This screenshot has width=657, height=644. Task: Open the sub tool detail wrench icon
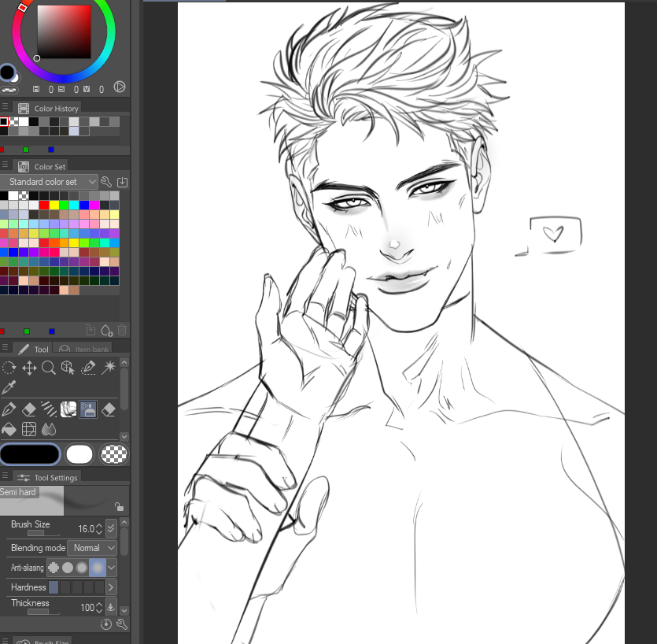pyautogui.click(x=122, y=625)
